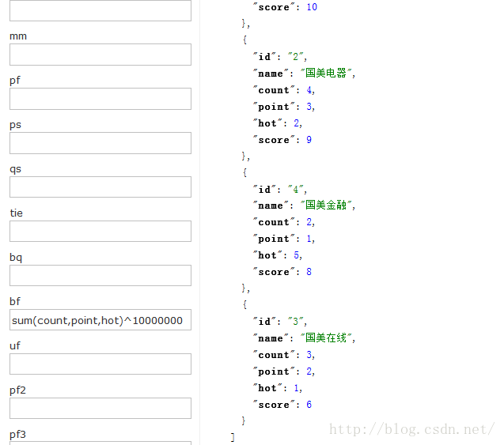Image resolution: width=504 pixels, height=445 pixels.
Task: Click the qs input field
Action: coord(100,187)
